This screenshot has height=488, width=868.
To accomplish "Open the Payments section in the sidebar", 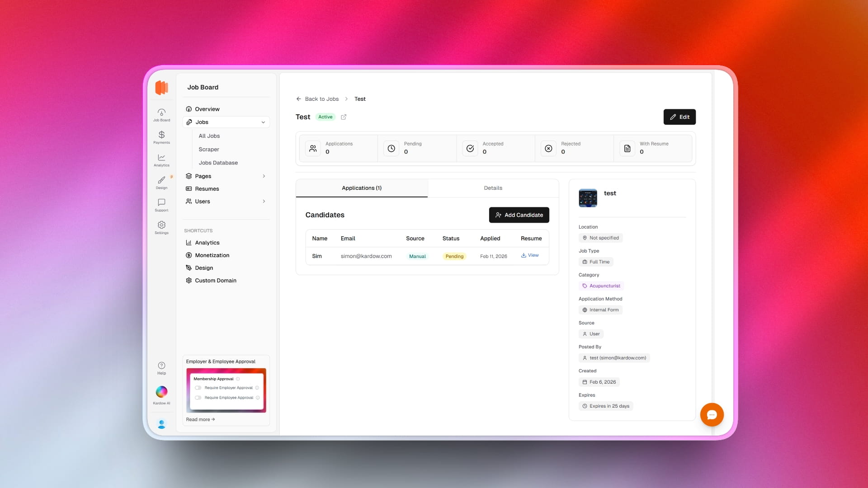I will pyautogui.click(x=161, y=137).
